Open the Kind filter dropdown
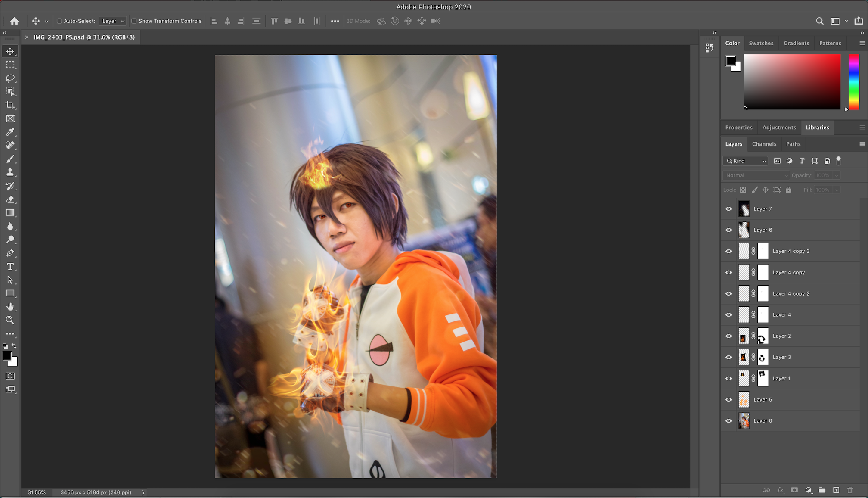The height and width of the screenshot is (498, 868). [745, 161]
